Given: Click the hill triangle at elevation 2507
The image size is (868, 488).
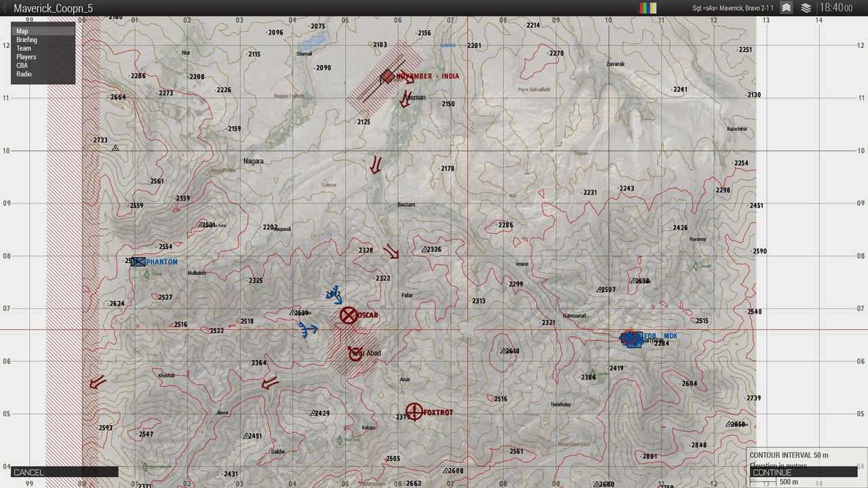Looking at the screenshot, I should click(600, 289).
